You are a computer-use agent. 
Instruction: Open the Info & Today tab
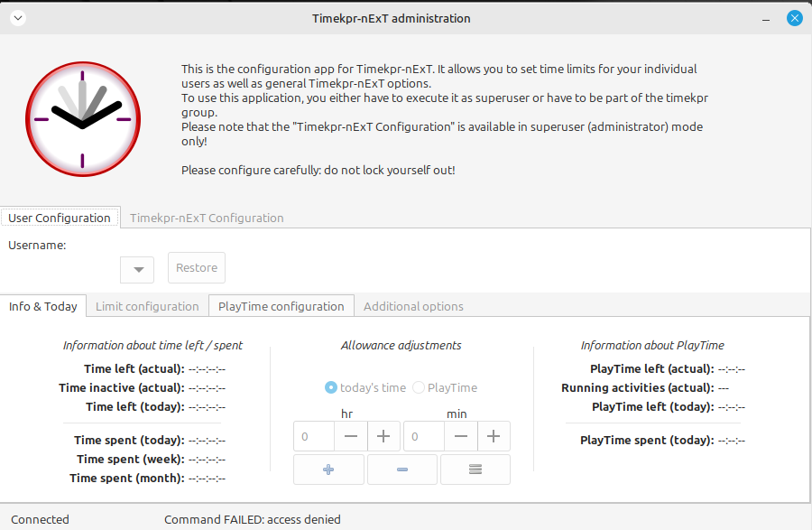43,306
